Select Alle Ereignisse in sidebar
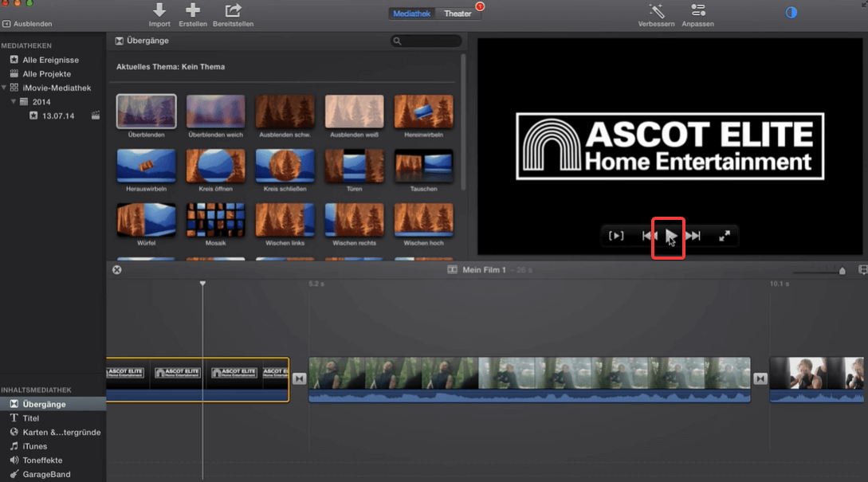Screen dimensions: 868x482 (50, 60)
